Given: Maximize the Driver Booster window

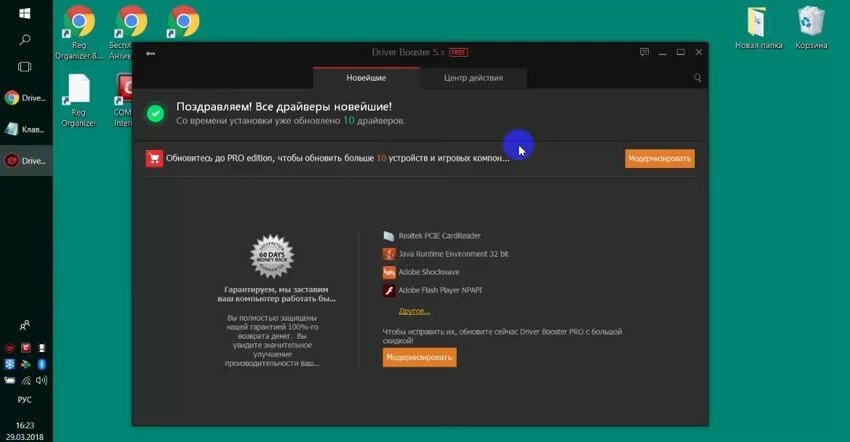Looking at the screenshot, I should (680, 52).
